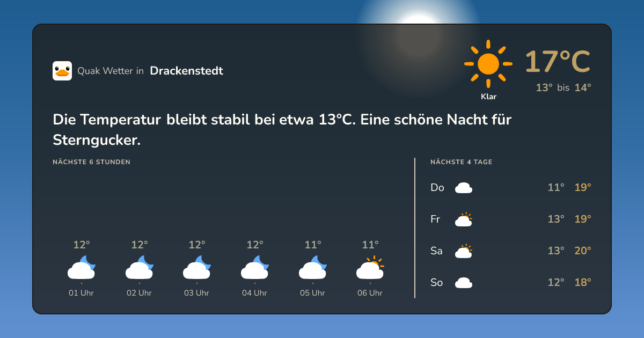The width and height of the screenshot is (644, 338).
Task: Click the 04 Uhr time label
Action: point(255,293)
